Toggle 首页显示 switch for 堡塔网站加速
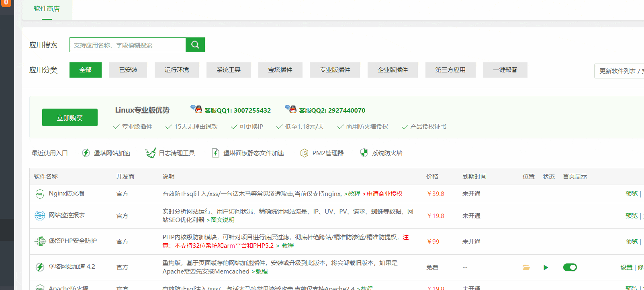Viewport: 644px width, 290px height. pos(570,267)
